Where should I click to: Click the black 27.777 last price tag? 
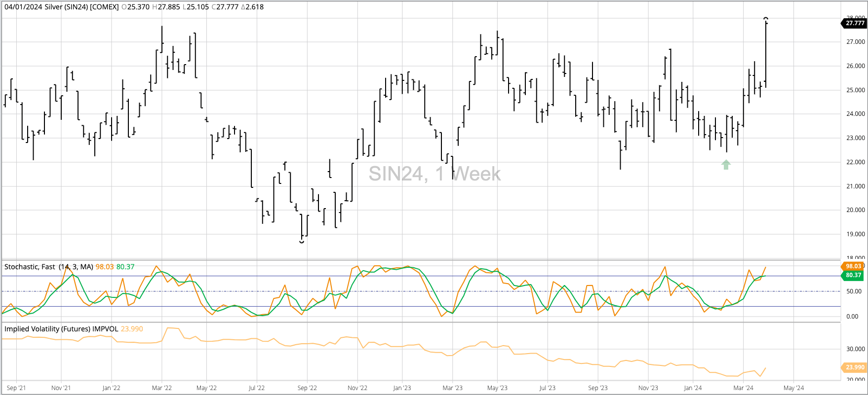854,23
